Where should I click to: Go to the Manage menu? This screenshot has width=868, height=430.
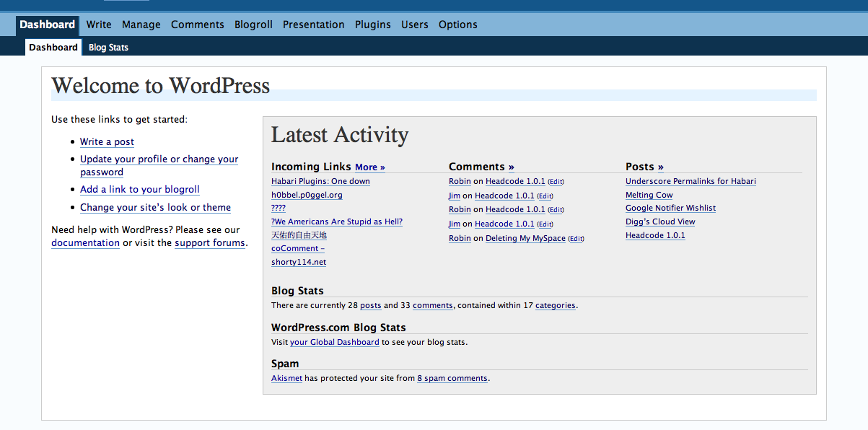(x=141, y=25)
